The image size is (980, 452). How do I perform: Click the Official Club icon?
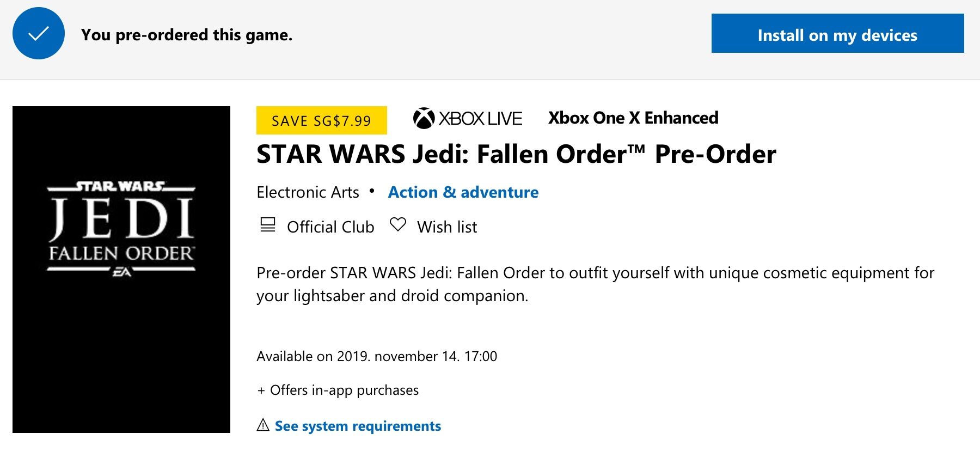coord(267,225)
